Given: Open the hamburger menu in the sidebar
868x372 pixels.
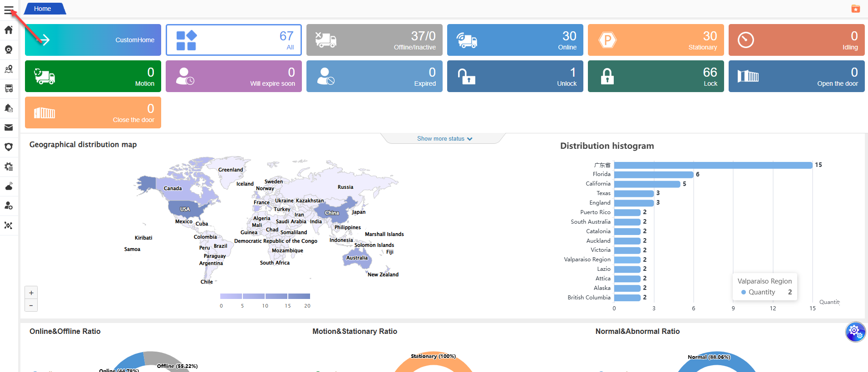Looking at the screenshot, I should tap(9, 10).
